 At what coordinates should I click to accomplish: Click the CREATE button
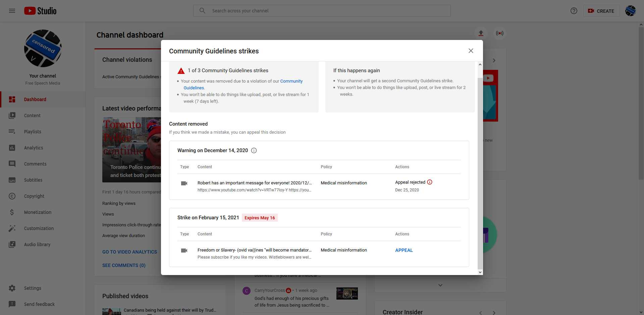601,11
